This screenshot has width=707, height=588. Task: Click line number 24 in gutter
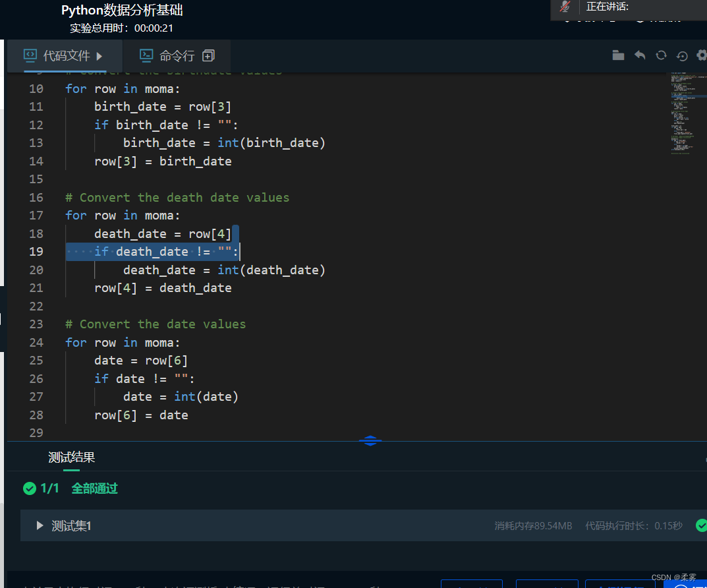pos(36,343)
